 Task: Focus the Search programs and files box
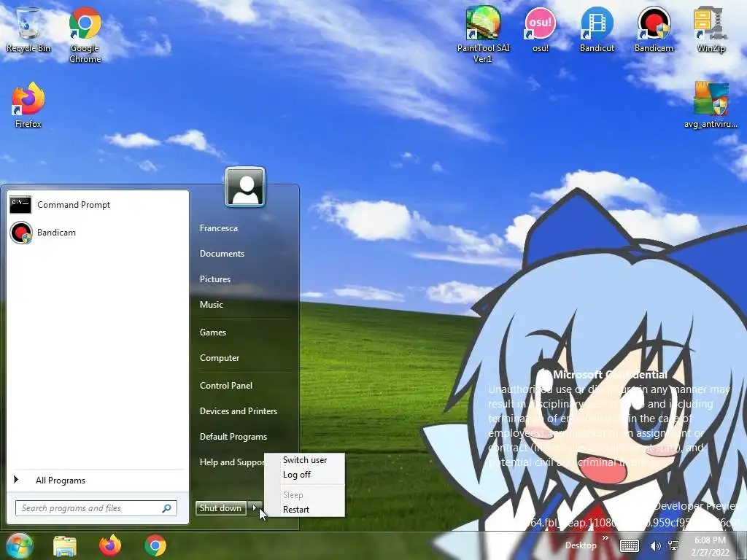coord(96,508)
